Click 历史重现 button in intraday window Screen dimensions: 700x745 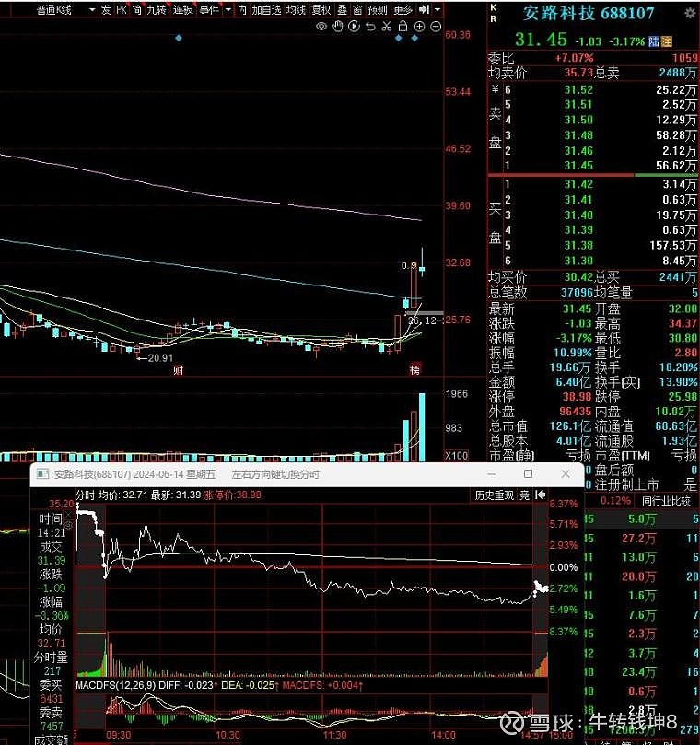(494, 495)
